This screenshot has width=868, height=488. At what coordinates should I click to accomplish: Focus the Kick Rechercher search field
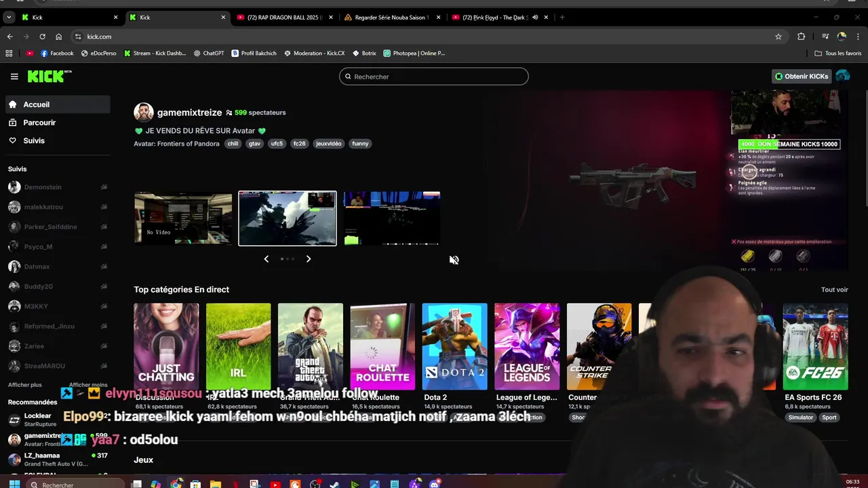point(434,77)
